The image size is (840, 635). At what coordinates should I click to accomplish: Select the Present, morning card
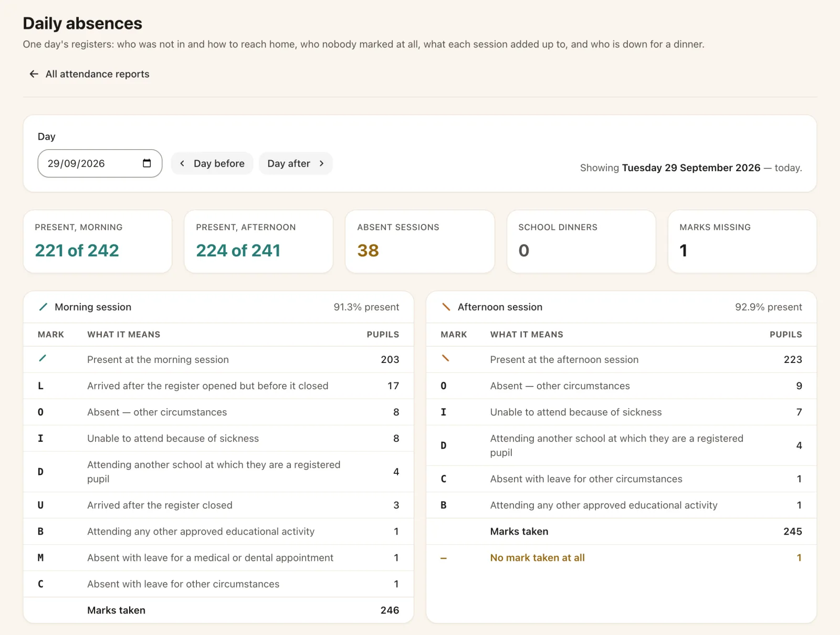tap(98, 242)
